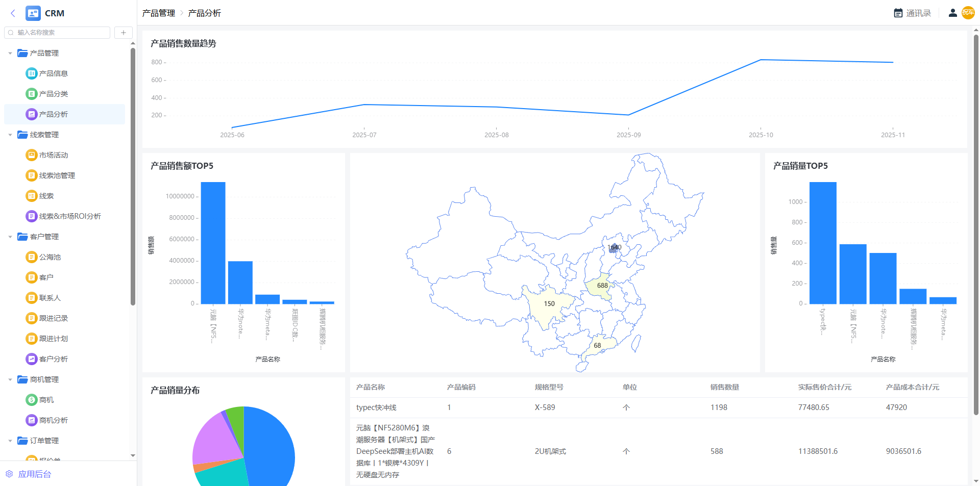Viewport: 980px width, 486px height.
Task: Open the 商机 green icon item
Action: click(32, 400)
